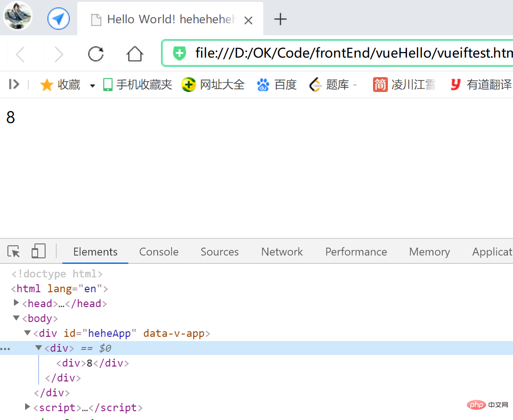Click the user profile avatar
The image size is (513, 420).
click(18, 16)
